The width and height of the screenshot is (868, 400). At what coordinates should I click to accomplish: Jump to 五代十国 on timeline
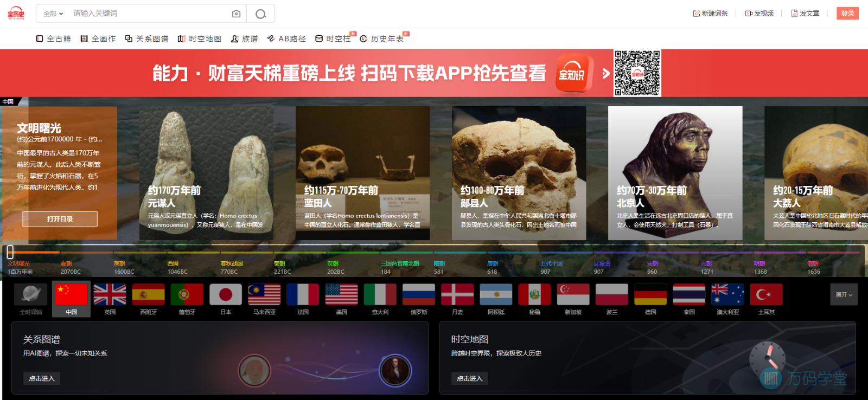tap(551, 267)
